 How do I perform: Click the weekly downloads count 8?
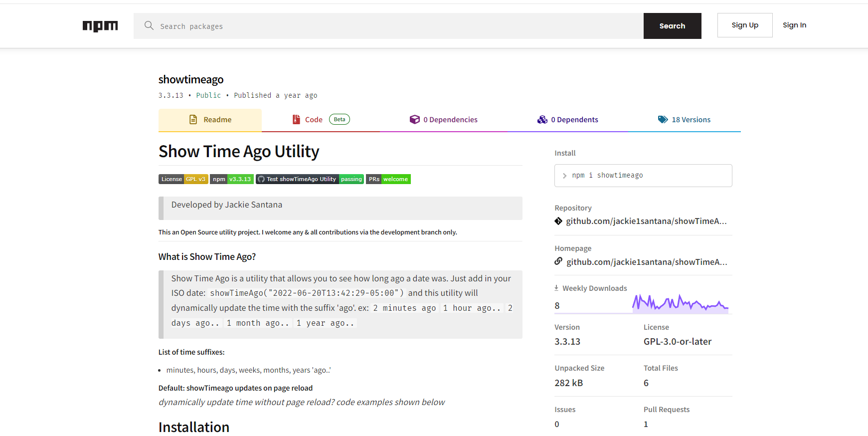click(x=557, y=306)
